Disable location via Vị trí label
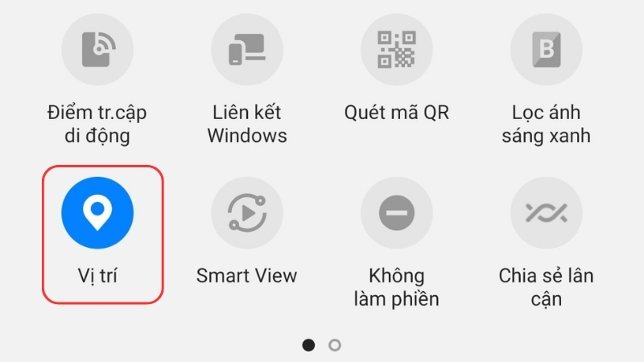 pyautogui.click(x=97, y=276)
